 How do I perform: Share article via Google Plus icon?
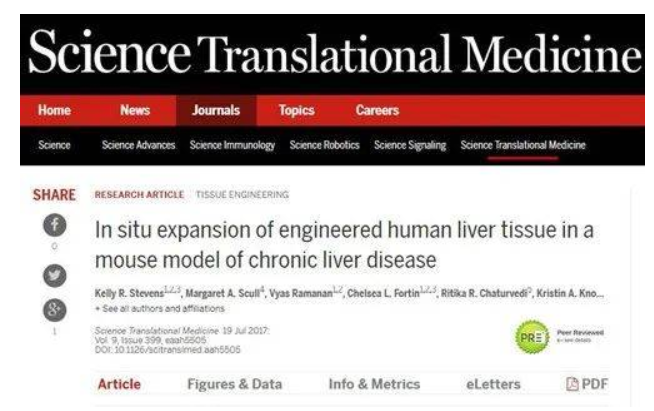click(x=55, y=310)
